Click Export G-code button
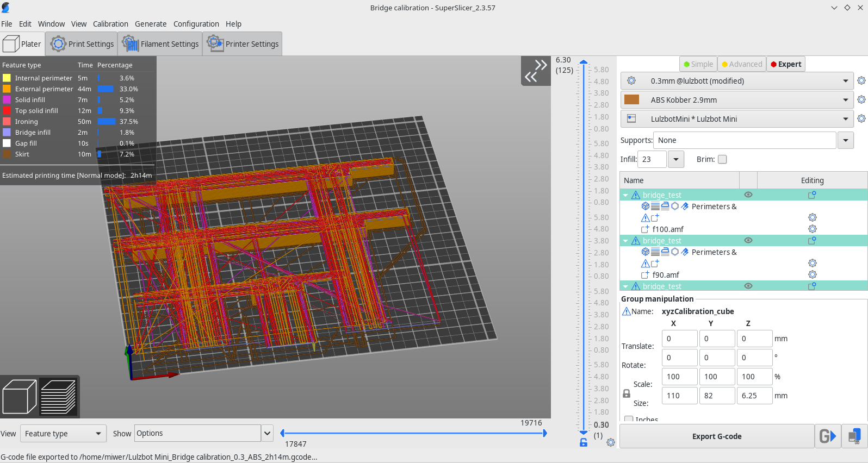868x463 pixels. [717, 436]
